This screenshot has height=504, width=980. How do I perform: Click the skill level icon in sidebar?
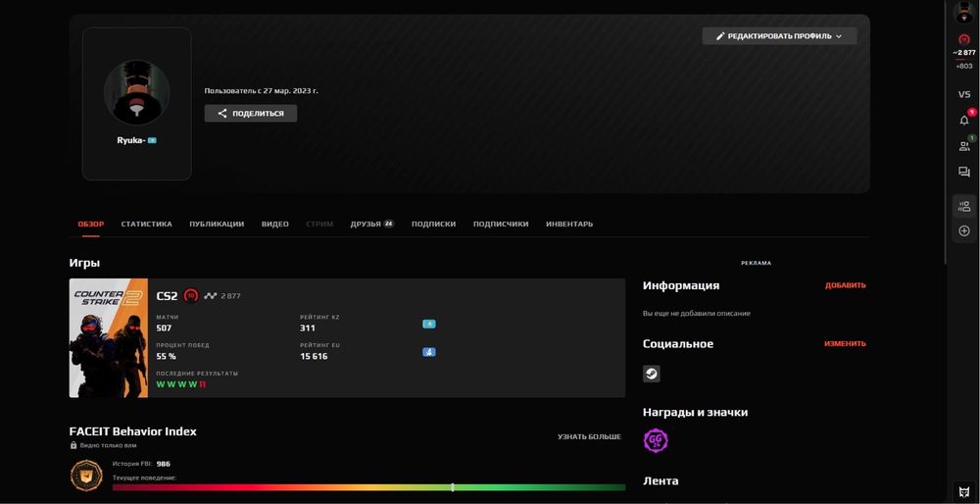pos(964,39)
